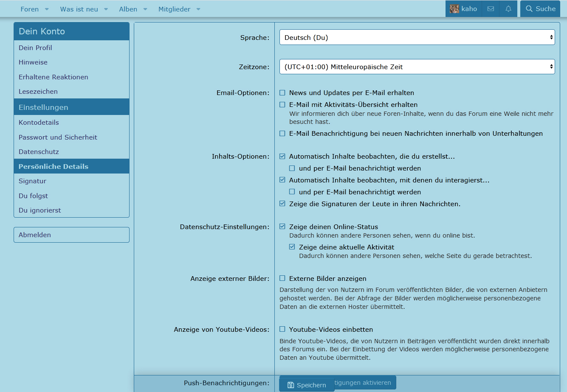This screenshot has height=392, width=567.
Task: Uncheck automatisch Inhalte beobachten, die du erstellst
Action: click(282, 156)
